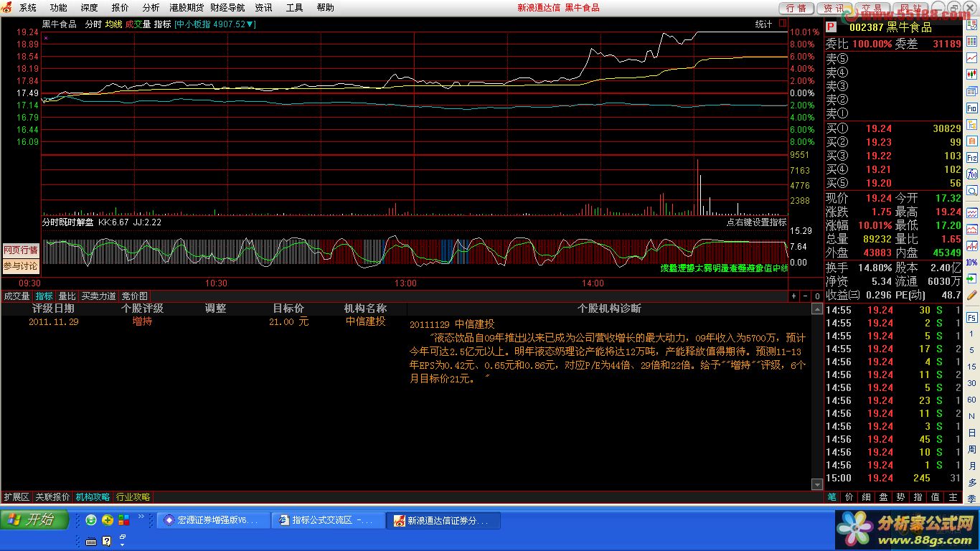980x551 pixels.
Task: Click the keyboard icon in taskbar
Action: click(91, 541)
